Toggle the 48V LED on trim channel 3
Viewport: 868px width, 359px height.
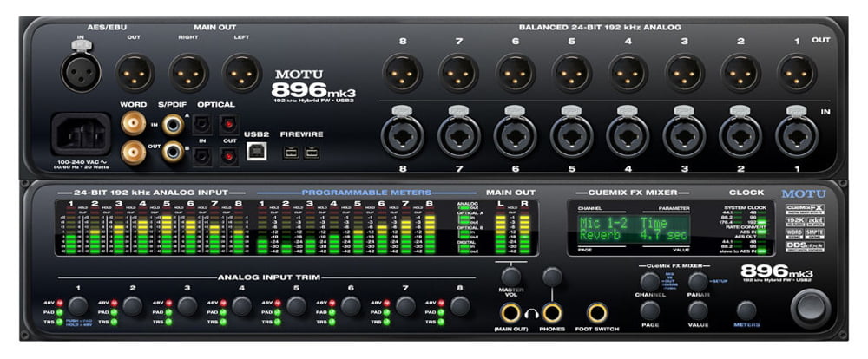pyautogui.click(x=169, y=303)
